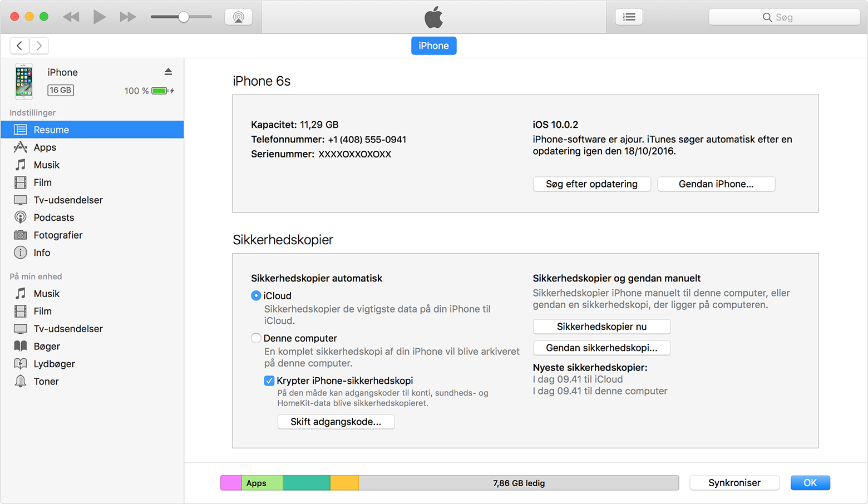Toggle Krypter iPhone-sikkerhedskopi checkbox
Screen dimensions: 868x504
[x=269, y=381]
